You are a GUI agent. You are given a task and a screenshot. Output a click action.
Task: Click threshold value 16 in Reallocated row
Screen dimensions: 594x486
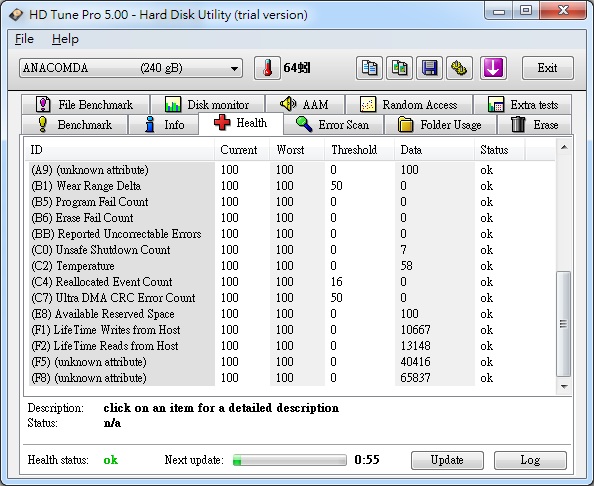336,282
